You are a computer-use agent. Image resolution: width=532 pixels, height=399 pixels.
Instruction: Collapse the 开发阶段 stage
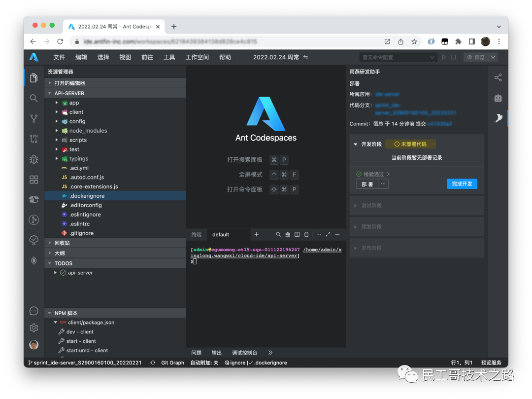point(355,144)
